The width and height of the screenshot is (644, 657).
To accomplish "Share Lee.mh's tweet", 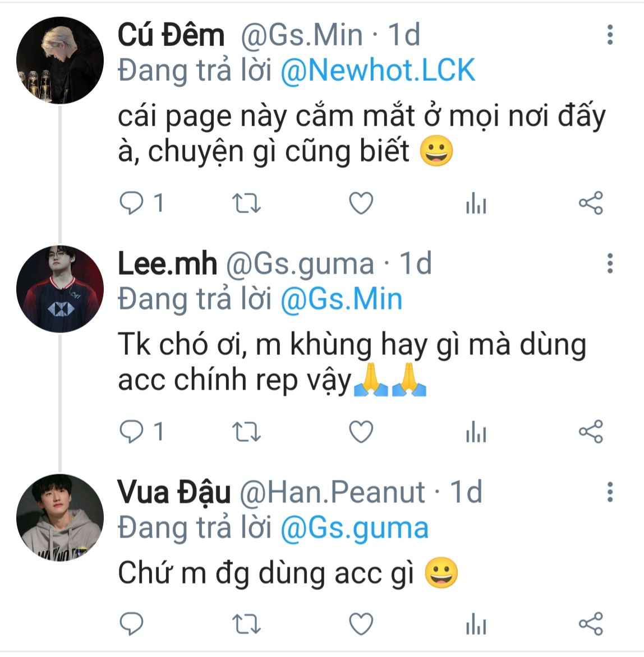I will 591,432.
